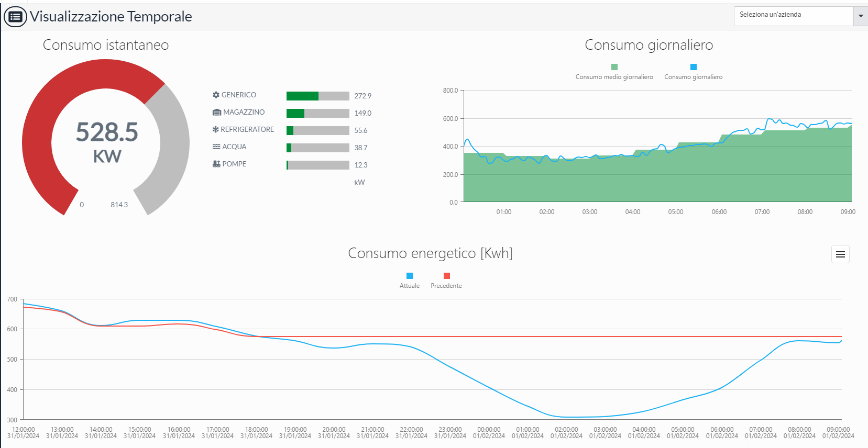Click the 00:00:00 01/02/2024 axis label
Image resolution: width=868 pixels, height=448 pixels.
tap(489, 433)
